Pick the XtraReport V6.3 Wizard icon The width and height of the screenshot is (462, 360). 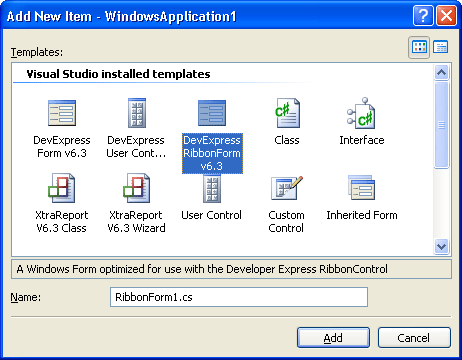[x=137, y=188]
